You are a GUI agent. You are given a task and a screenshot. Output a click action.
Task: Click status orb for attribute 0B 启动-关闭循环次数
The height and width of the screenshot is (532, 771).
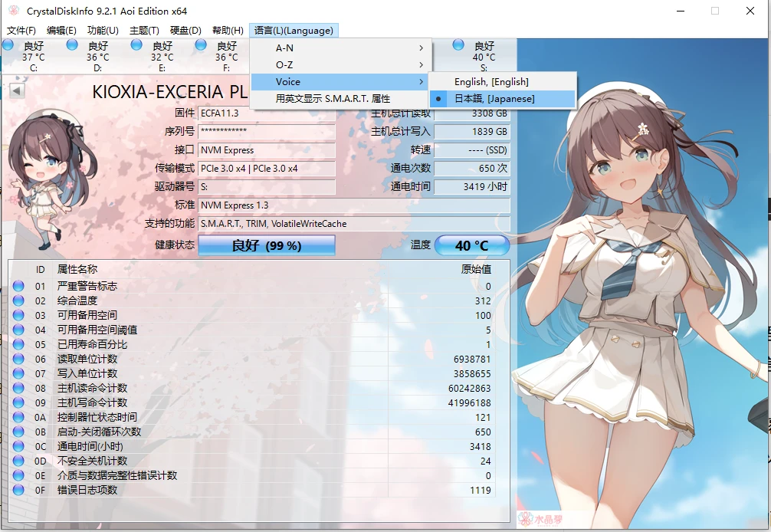click(x=18, y=432)
